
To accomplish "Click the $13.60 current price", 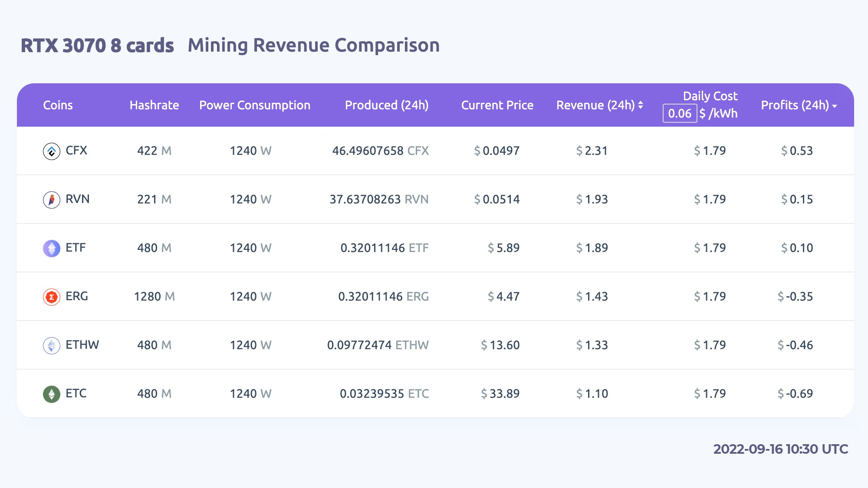I will (500, 345).
